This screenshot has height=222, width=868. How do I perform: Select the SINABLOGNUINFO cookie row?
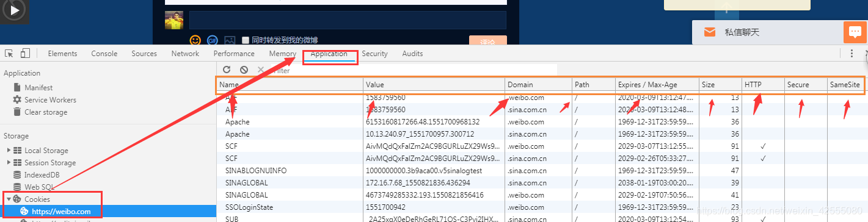pyautogui.click(x=541, y=171)
